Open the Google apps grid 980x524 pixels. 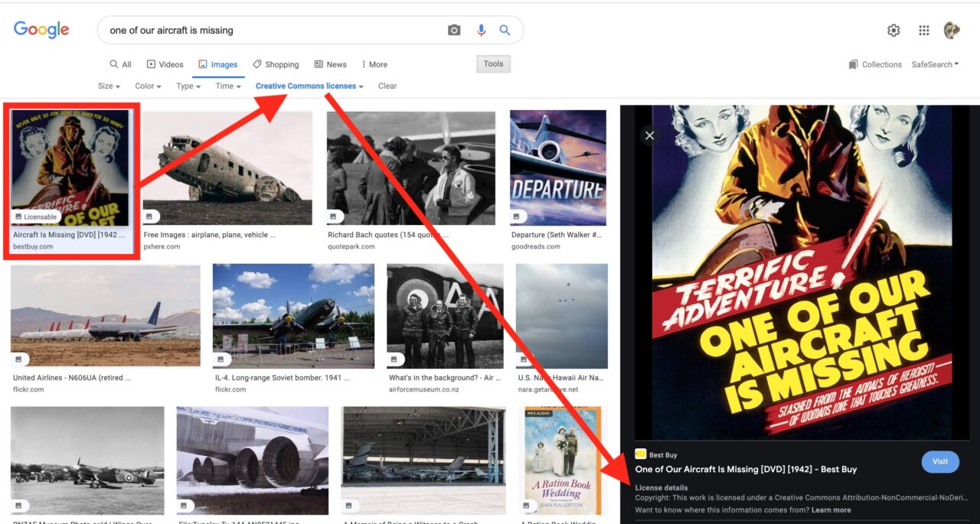pyautogui.click(x=924, y=31)
